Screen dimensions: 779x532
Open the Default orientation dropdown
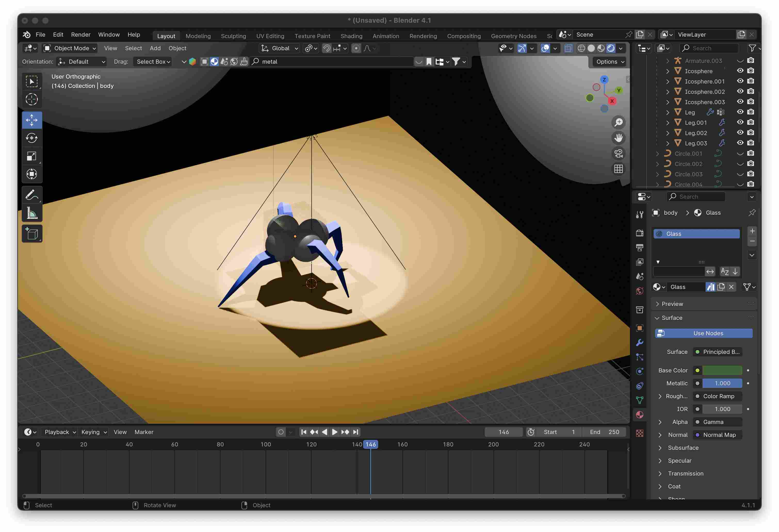click(82, 62)
